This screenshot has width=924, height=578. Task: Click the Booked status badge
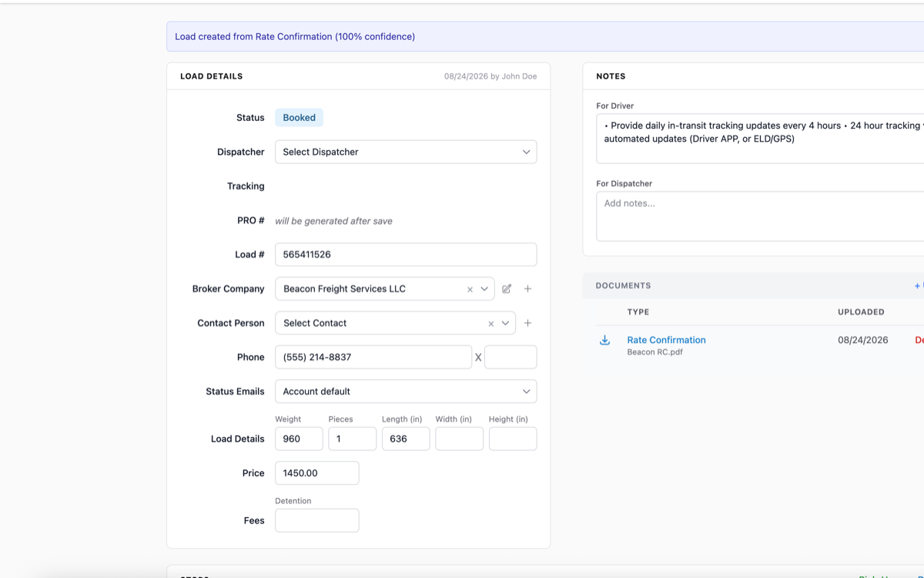coord(299,118)
